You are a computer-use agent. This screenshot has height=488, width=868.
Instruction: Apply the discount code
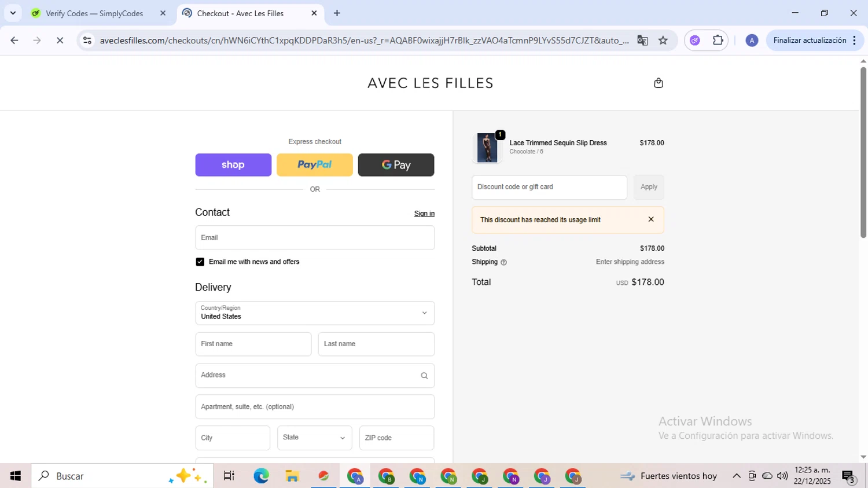tap(649, 188)
